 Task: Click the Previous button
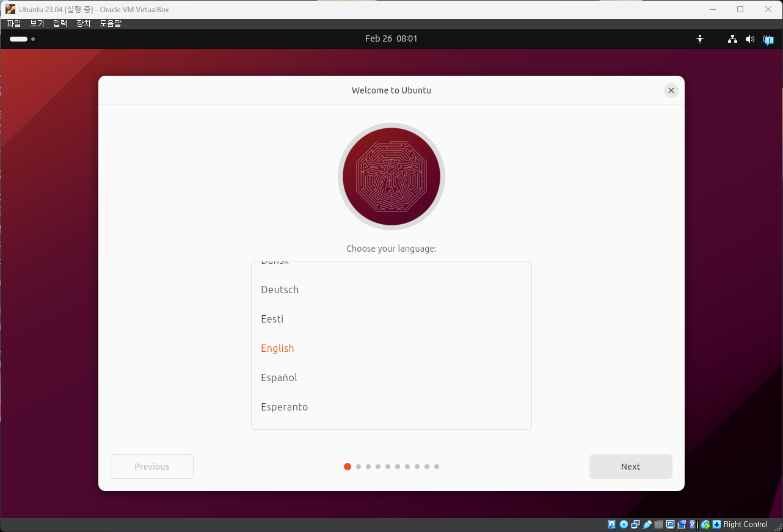pos(152,467)
